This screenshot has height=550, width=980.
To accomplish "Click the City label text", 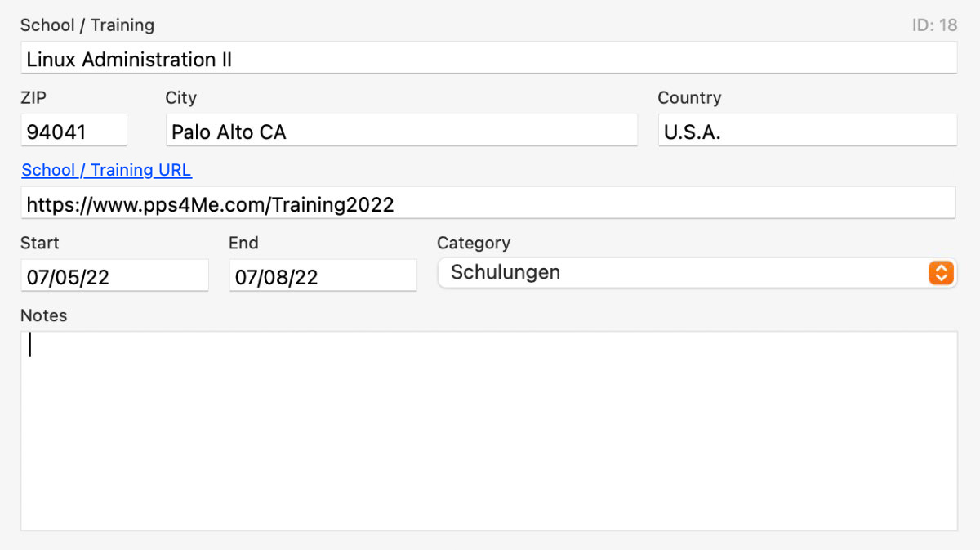I will click(x=181, y=98).
